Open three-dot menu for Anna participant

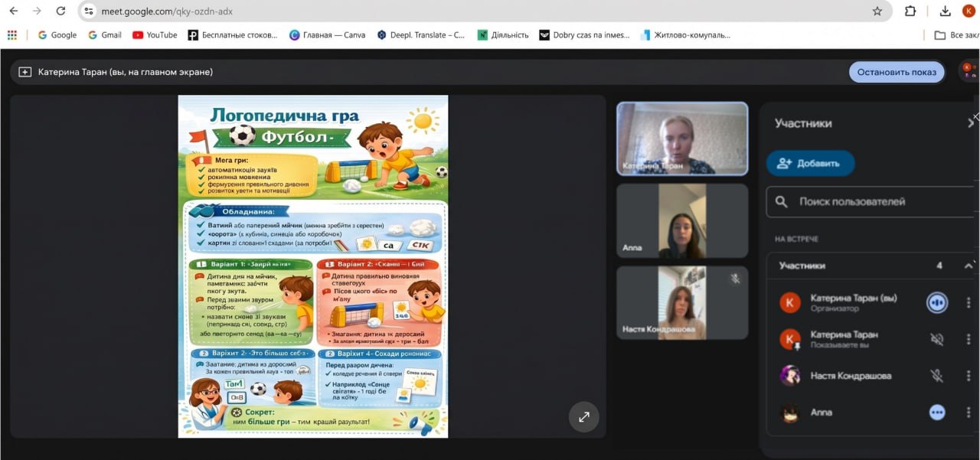(969, 413)
